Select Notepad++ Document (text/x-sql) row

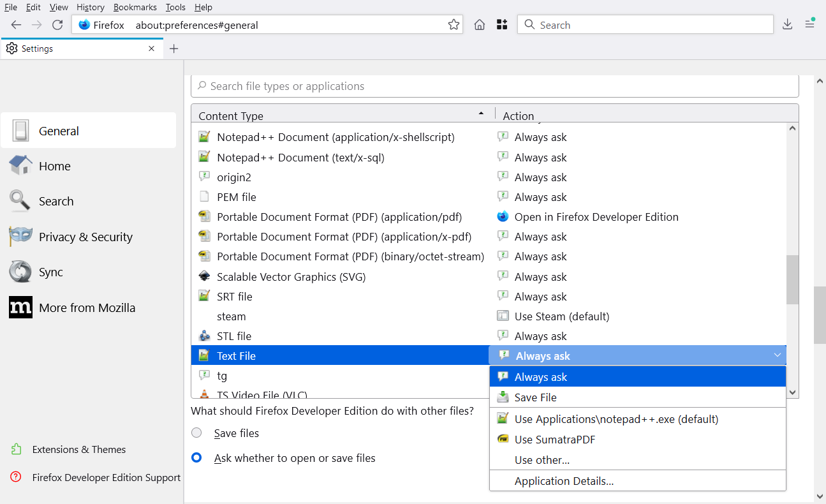tap(489, 157)
